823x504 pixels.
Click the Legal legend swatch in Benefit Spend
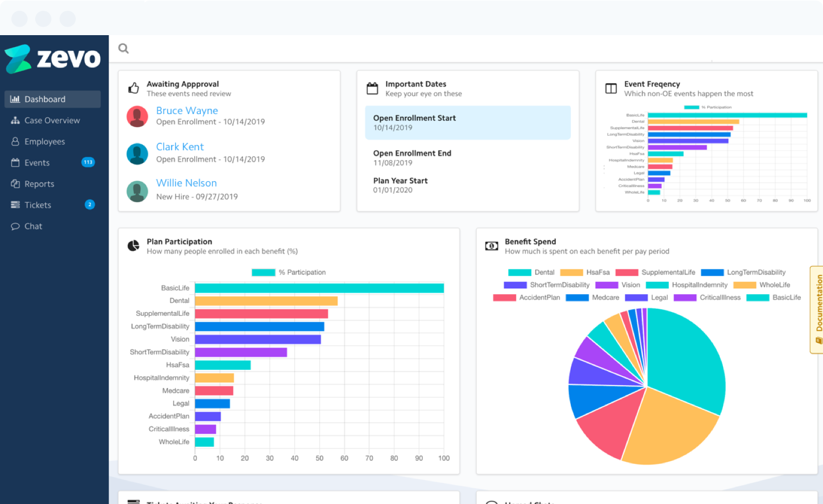636,297
